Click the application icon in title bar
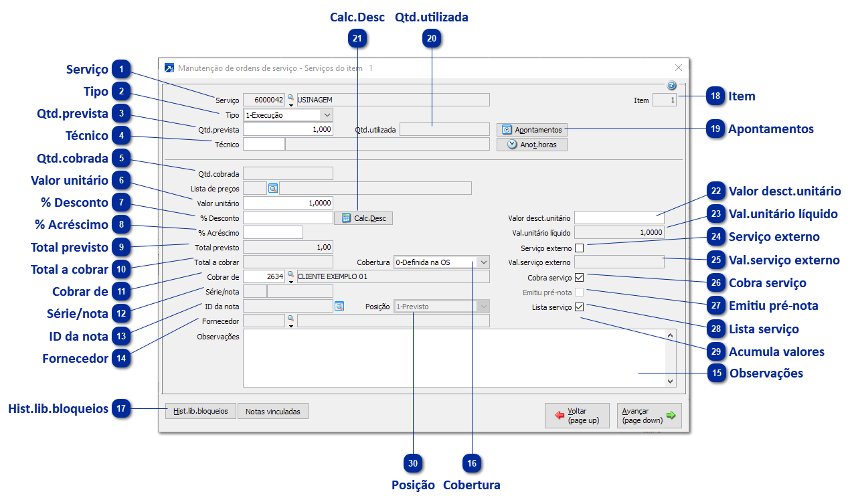The height and width of the screenshot is (504, 852). 169,68
